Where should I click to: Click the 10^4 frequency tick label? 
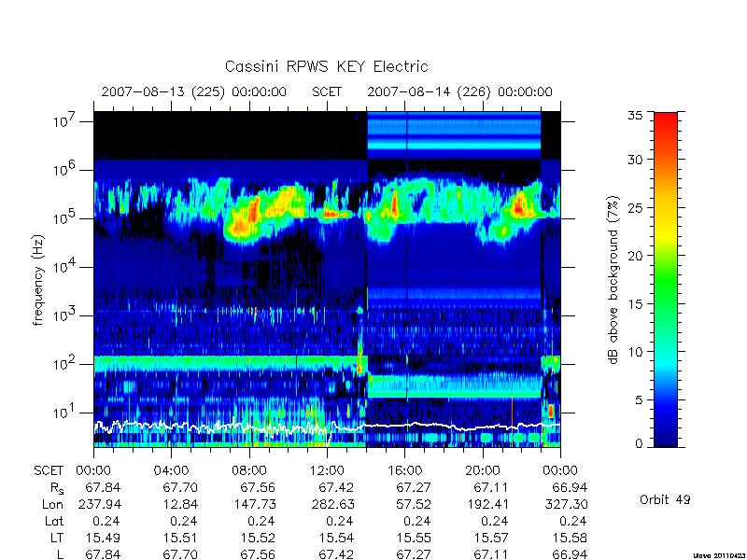[x=65, y=267]
